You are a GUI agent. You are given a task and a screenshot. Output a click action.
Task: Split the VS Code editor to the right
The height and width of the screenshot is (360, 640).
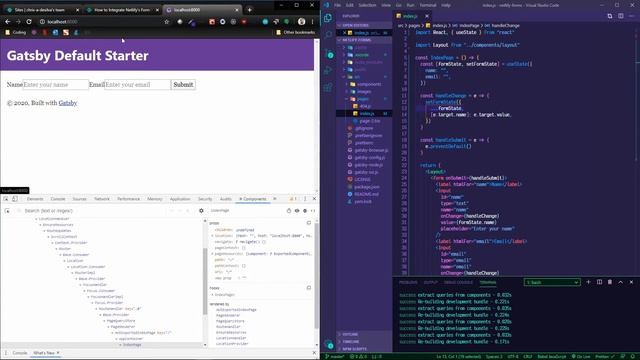coord(620,16)
